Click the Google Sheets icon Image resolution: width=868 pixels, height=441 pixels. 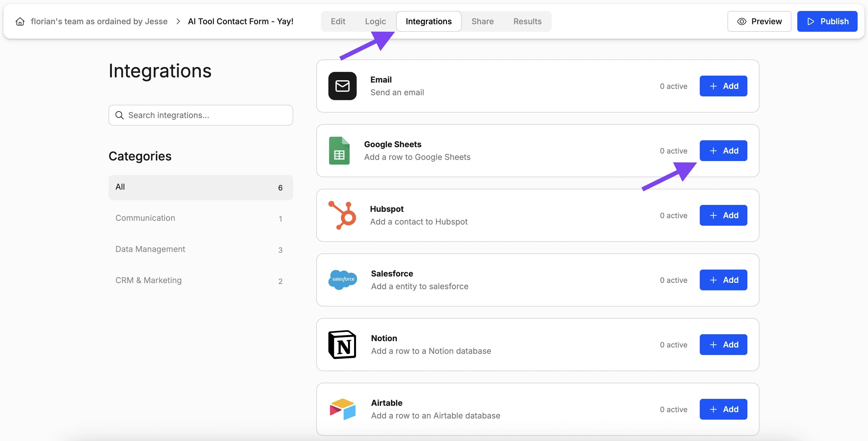(339, 151)
